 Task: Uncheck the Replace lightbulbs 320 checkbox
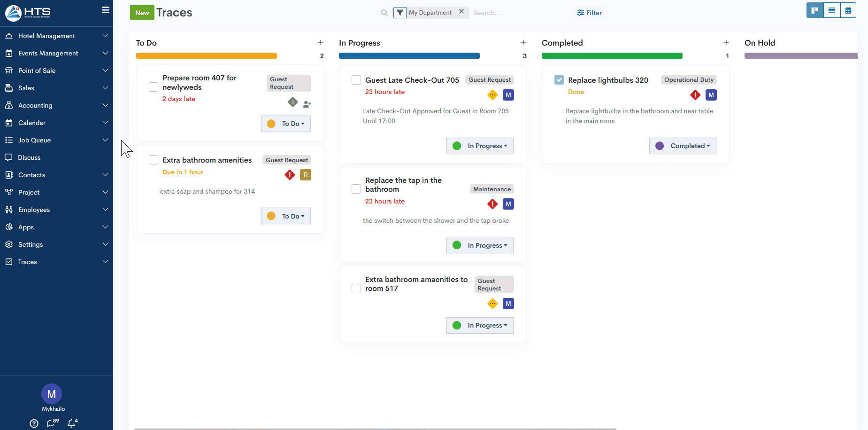559,80
